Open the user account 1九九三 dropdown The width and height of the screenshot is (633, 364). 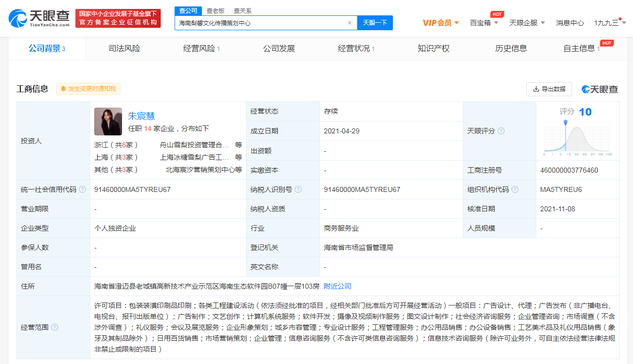(610, 23)
